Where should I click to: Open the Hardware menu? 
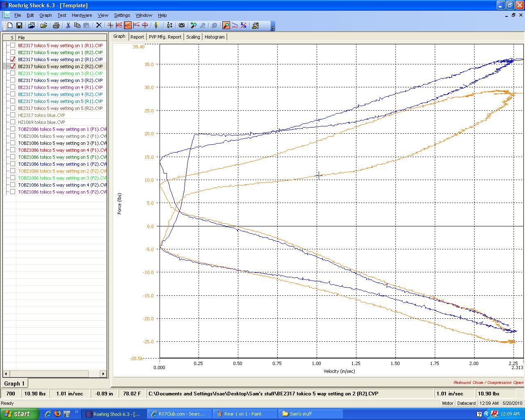coord(82,15)
